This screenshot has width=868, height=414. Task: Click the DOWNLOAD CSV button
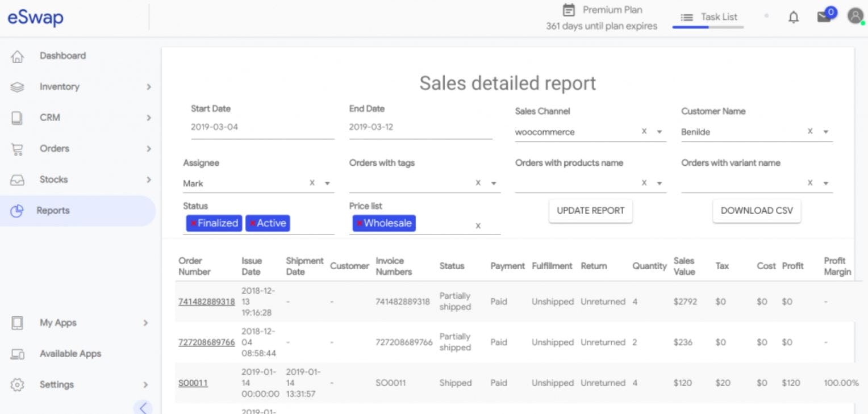coord(757,211)
